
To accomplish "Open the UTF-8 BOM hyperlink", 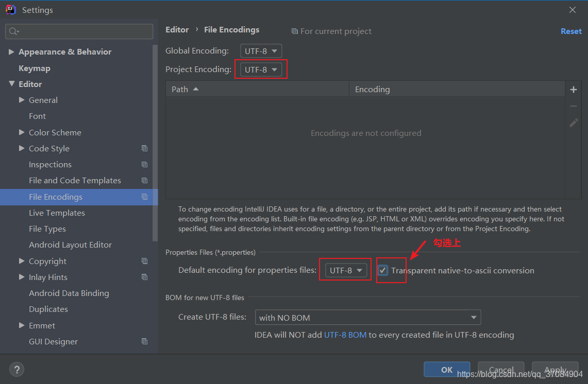I will (x=345, y=335).
